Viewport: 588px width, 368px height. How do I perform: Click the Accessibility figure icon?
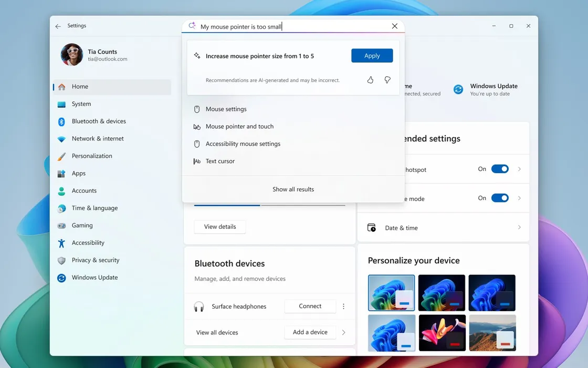point(61,243)
